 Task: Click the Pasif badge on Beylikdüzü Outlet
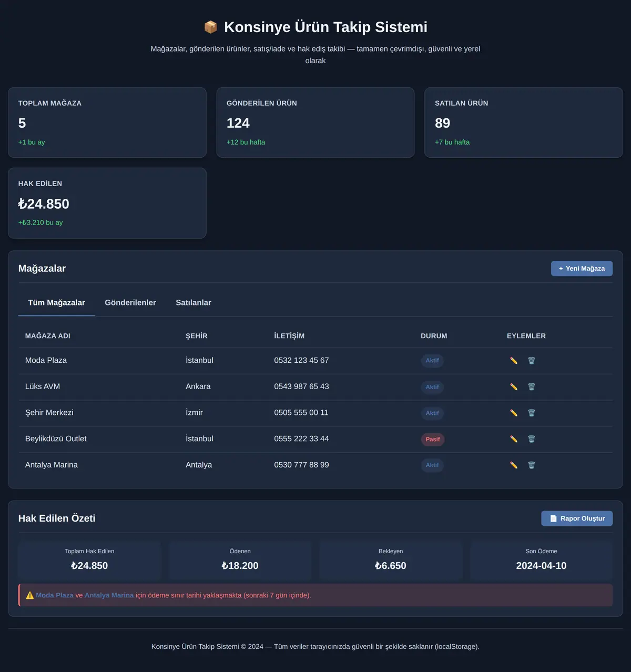433,439
